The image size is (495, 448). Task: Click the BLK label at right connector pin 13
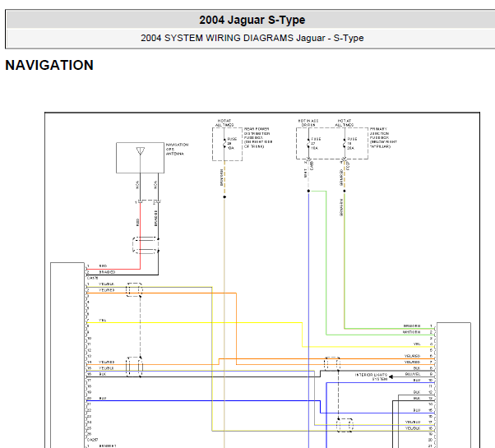coord(417,398)
